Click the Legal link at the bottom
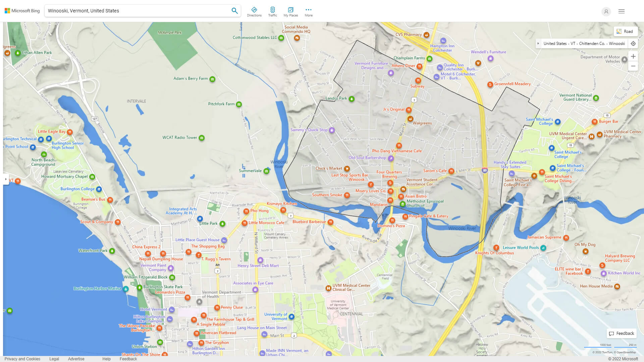This screenshot has width=644, height=362. [x=54, y=359]
